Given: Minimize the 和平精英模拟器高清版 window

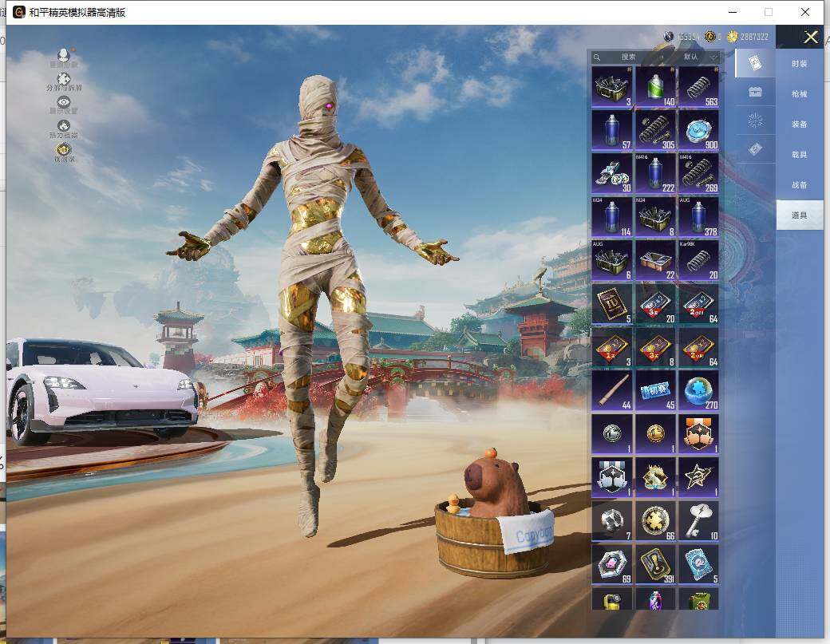Looking at the screenshot, I should 733,12.
